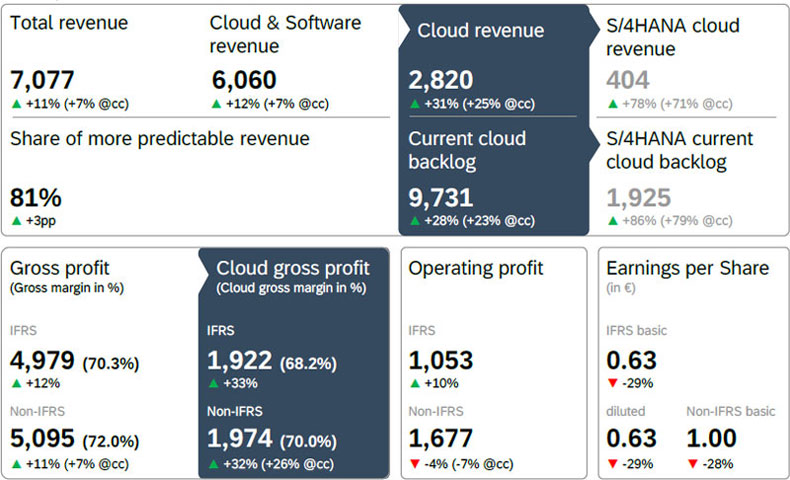790x480 pixels.
Task: Click green arrow under Current cloud backlog 9,731
Action: 415,220
